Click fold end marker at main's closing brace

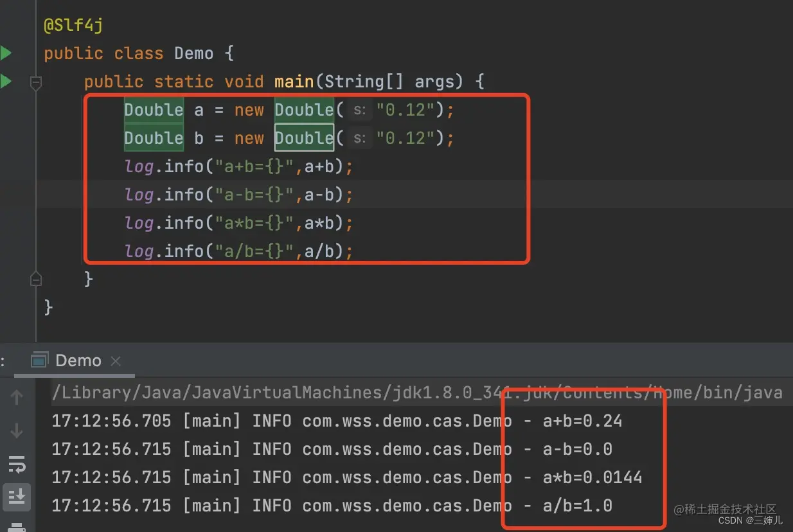[36, 279]
